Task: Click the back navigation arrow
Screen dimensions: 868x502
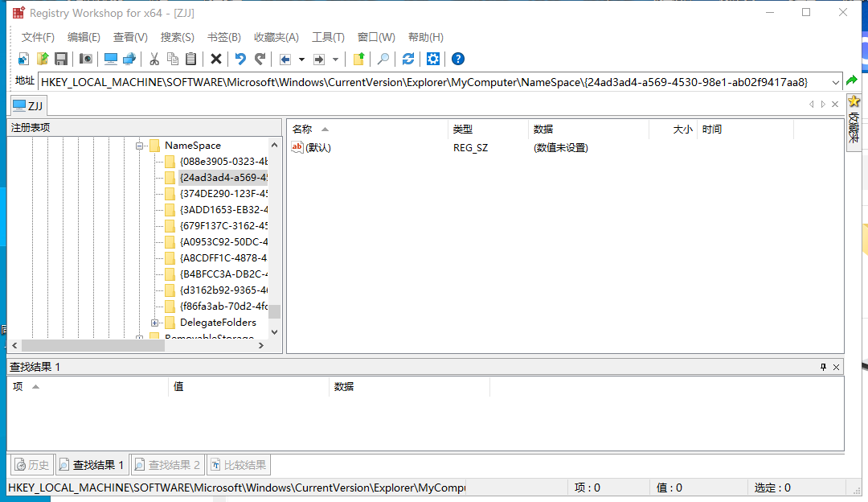Action: click(x=285, y=59)
